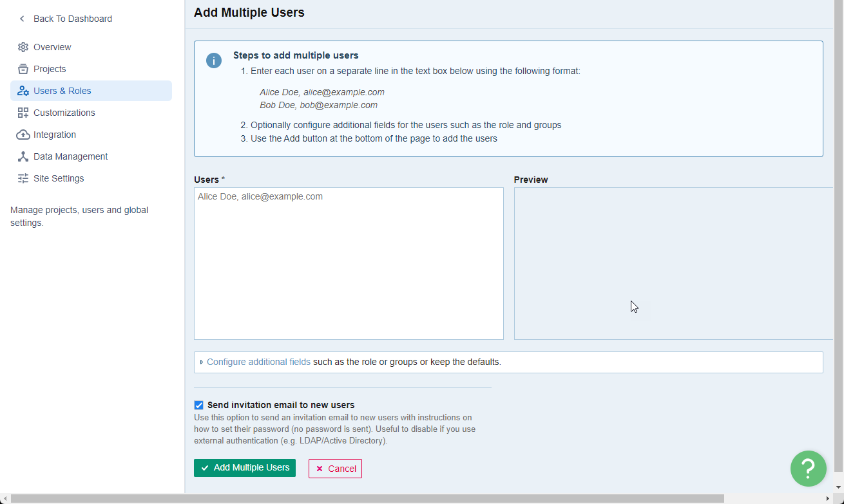The image size is (844, 504).
Task: Click the scroll right arrow at bottom
Action: tap(828, 499)
